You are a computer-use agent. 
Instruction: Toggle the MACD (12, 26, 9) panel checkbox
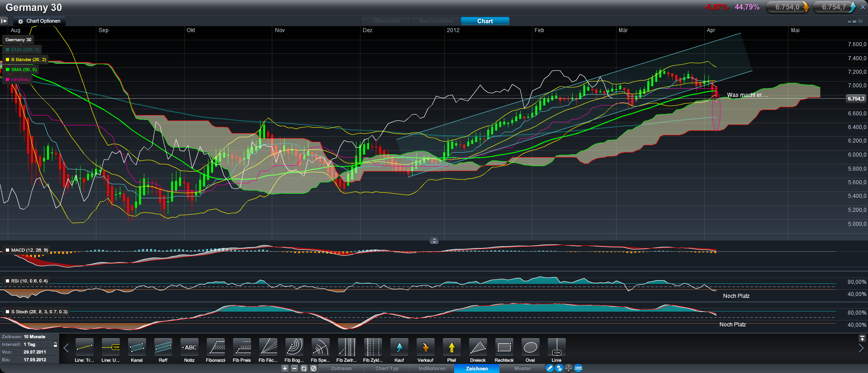(x=7, y=250)
